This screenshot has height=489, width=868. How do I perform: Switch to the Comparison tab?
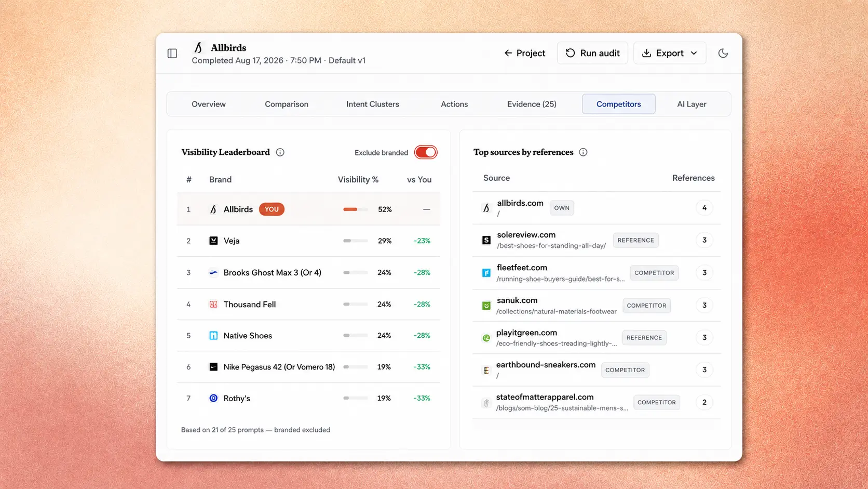(x=287, y=104)
